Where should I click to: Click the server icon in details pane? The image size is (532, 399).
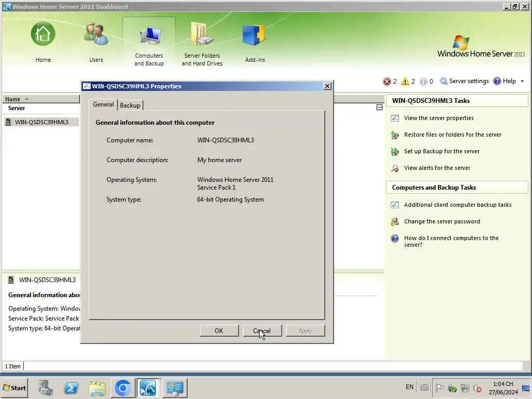pyautogui.click(x=11, y=280)
